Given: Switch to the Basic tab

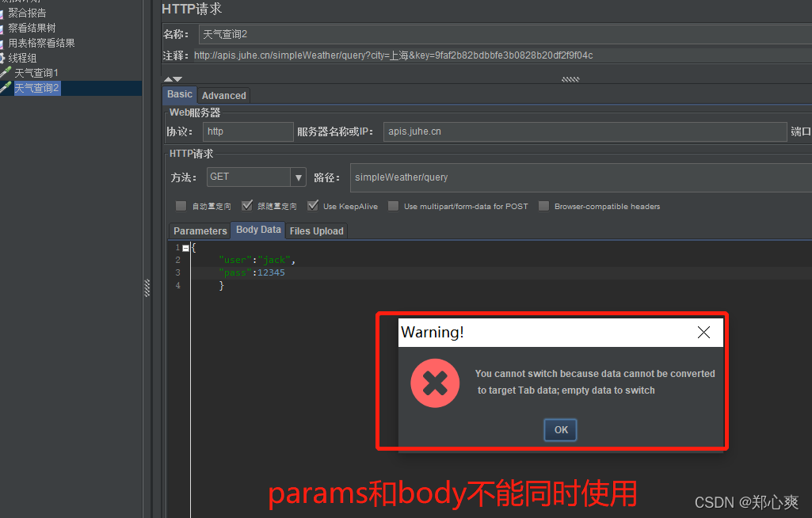Looking at the screenshot, I should point(180,94).
